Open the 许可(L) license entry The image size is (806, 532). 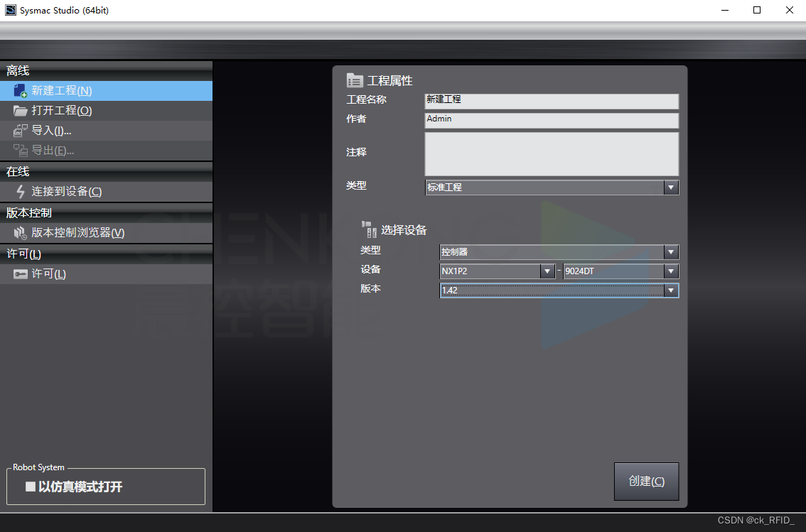[106, 273]
